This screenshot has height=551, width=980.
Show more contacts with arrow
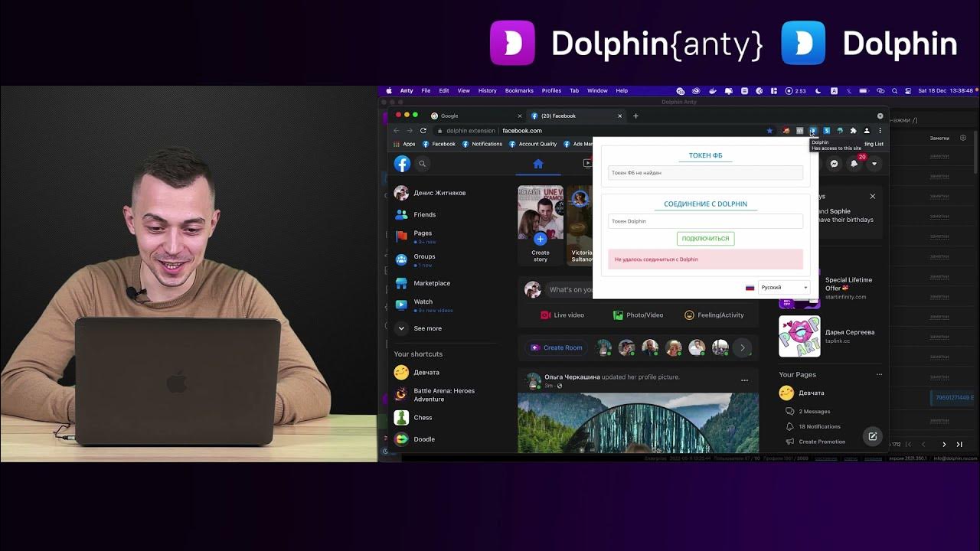coord(742,348)
